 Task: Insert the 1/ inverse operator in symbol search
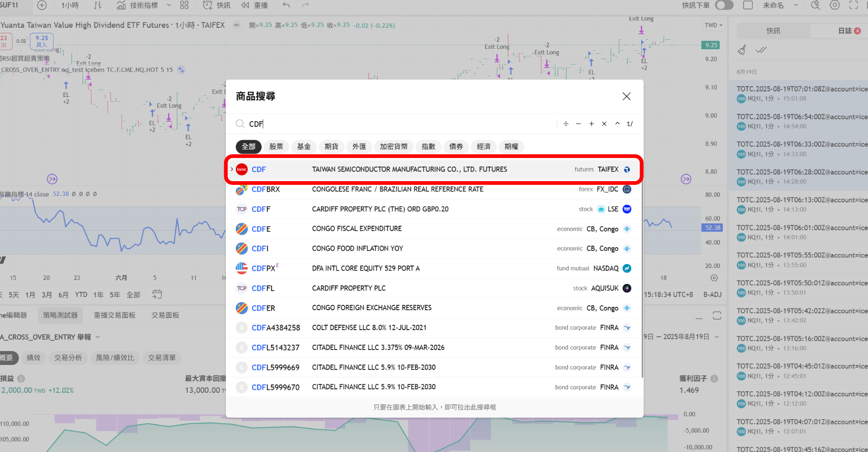(630, 124)
